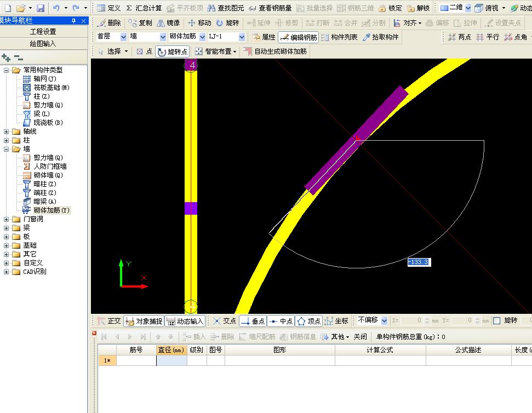
Task: Select 砌体加筋(Y) in tree
Action: [x=51, y=210]
